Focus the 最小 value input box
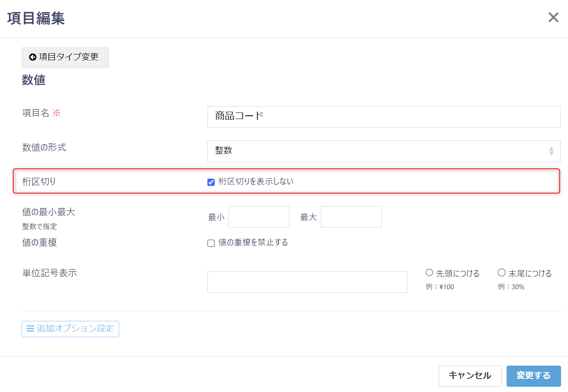The width and height of the screenshot is (568, 392). point(259,217)
